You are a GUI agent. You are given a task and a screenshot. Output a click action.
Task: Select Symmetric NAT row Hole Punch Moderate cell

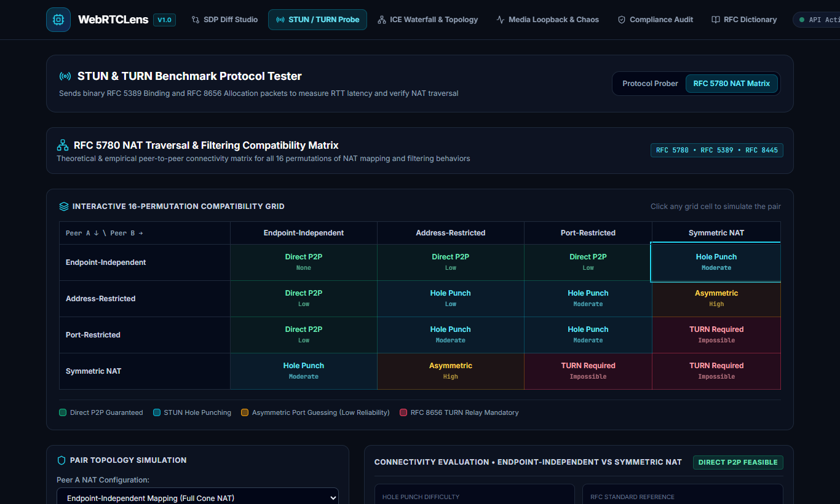(x=304, y=371)
